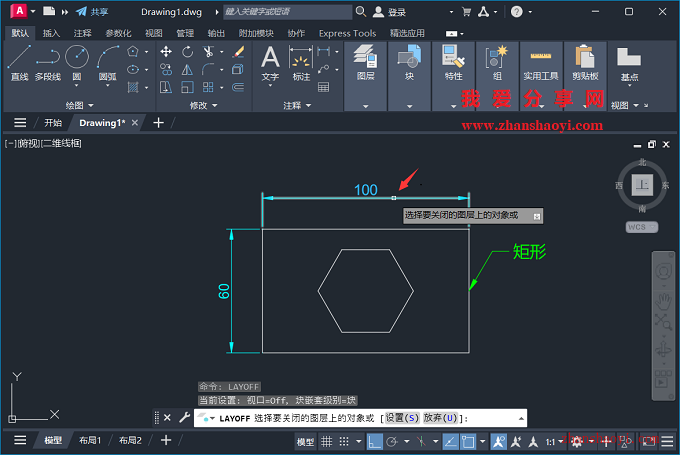Switch to the Insert (插入) ribbon tab
The image size is (680, 455).
click(51, 33)
